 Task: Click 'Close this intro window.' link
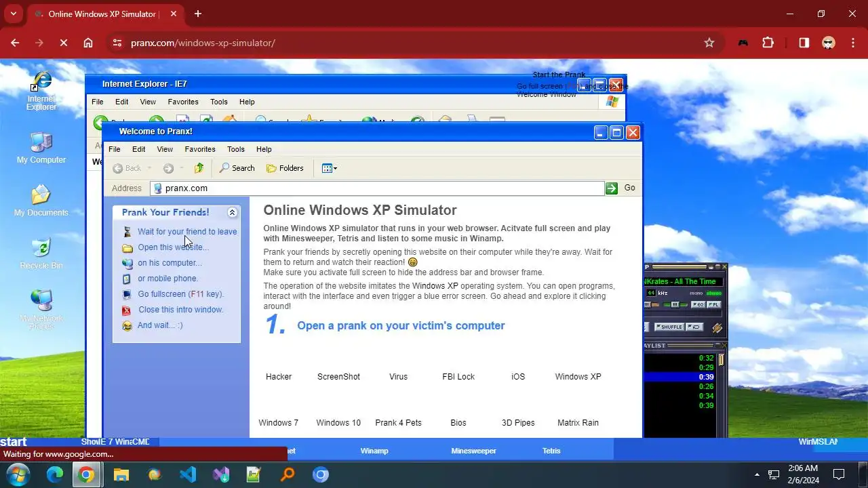180,310
